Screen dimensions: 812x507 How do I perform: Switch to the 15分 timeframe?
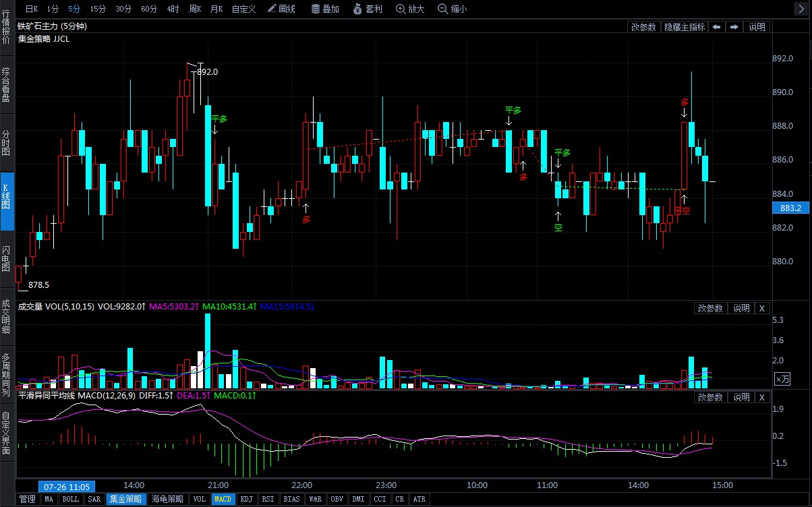pos(98,9)
